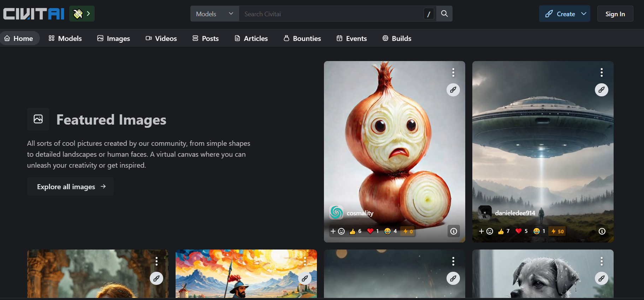The height and width of the screenshot is (300, 644).
Task: Toggle laugh reaction on cosmality's image
Action: pyautogui.click(x=391, y=231)
